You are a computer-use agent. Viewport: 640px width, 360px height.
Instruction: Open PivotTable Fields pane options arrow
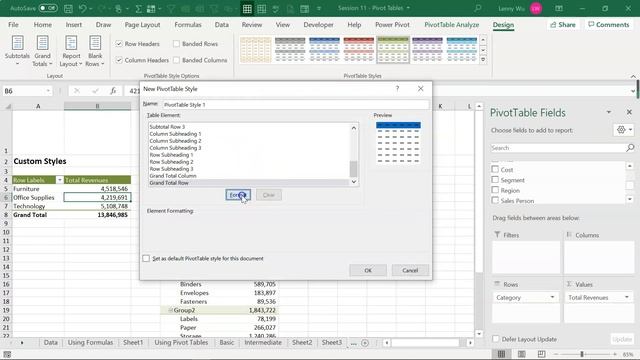click(609, 112)
